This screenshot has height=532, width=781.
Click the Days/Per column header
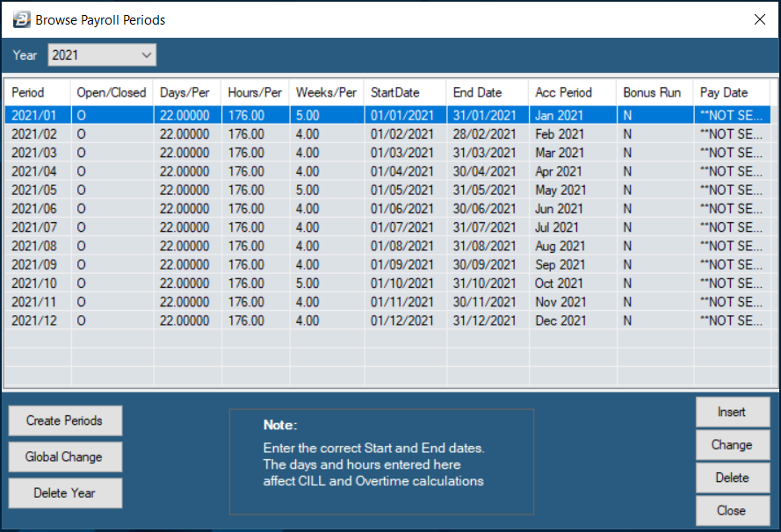point(187,92)
